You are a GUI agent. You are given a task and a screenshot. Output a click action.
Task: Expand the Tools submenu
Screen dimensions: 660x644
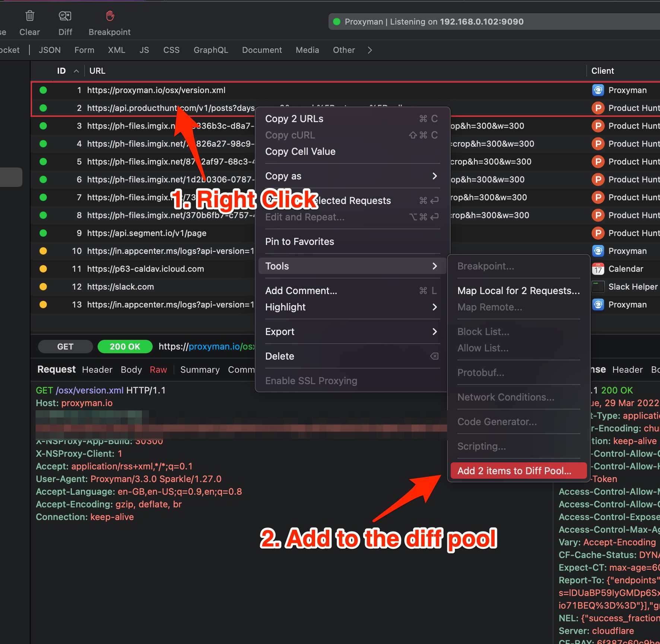click(x=434, y=266)
